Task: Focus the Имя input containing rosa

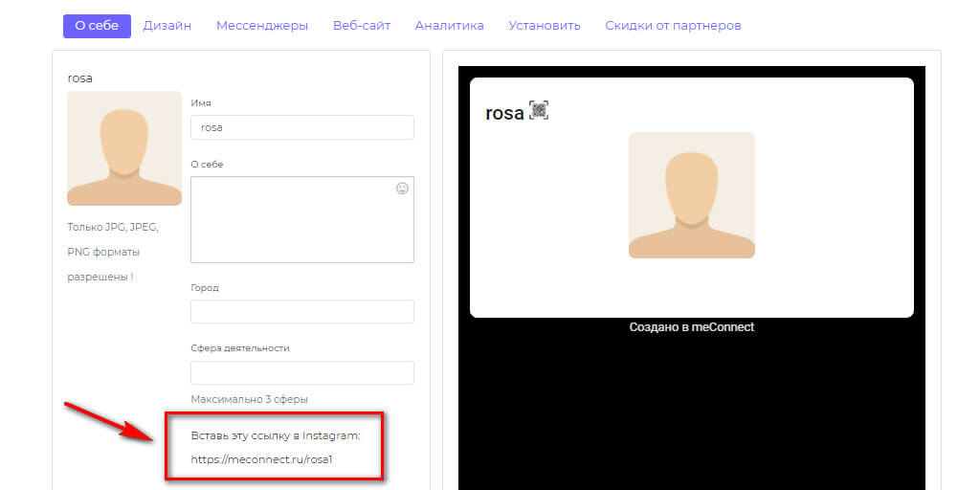Action: pyautogui.click(x=302, y=127)
